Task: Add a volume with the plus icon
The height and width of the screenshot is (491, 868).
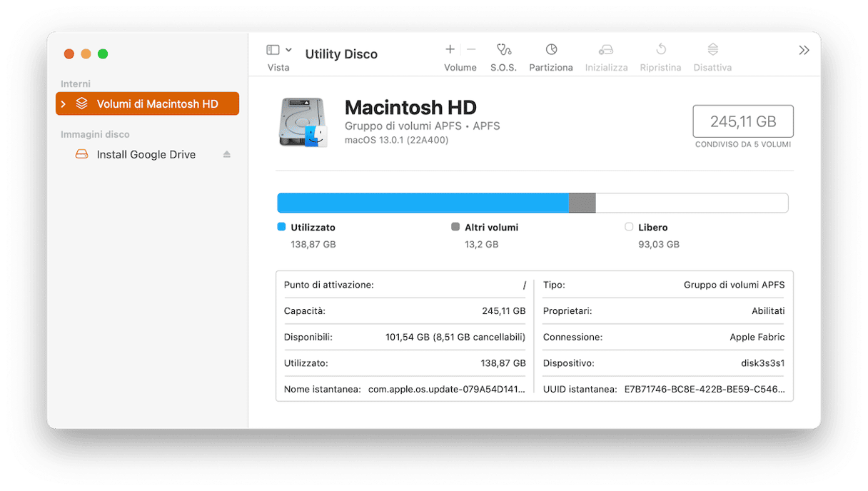Action: [450, 49]
